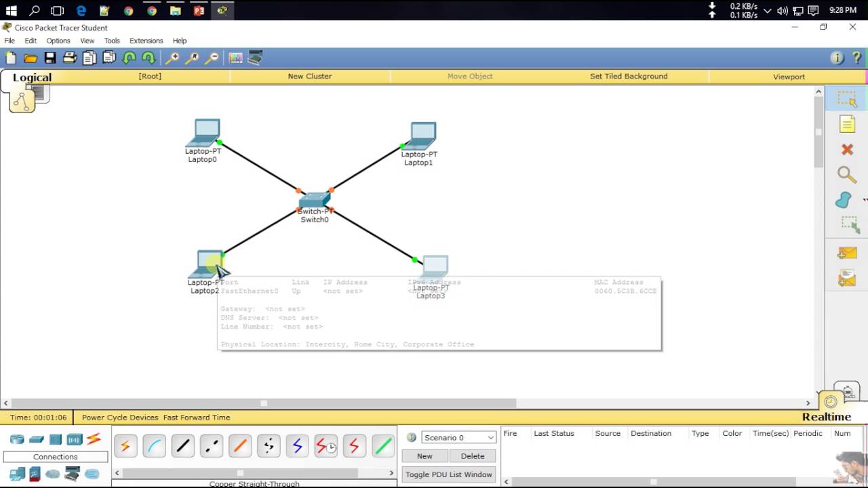Select the Draw Polygon shape tool
Screen dimensions: 868x488
pyautogui.click(x=844, y=200)
